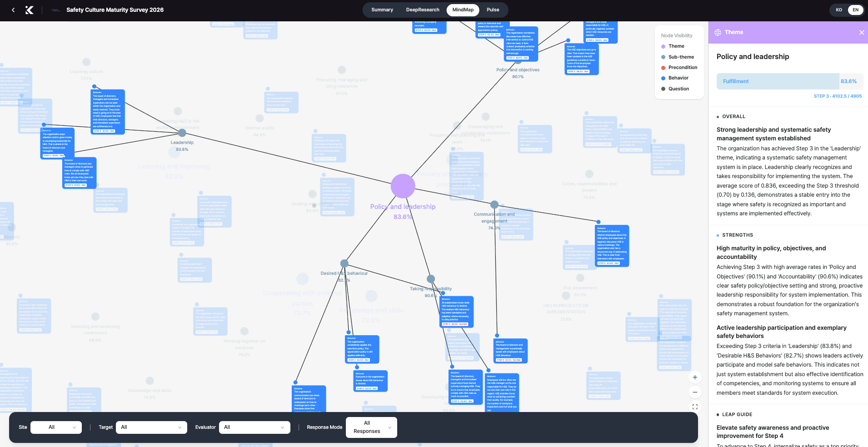Click the back arrow icon
Viewport: 868px width, 447px height.
tap(13, 10)
